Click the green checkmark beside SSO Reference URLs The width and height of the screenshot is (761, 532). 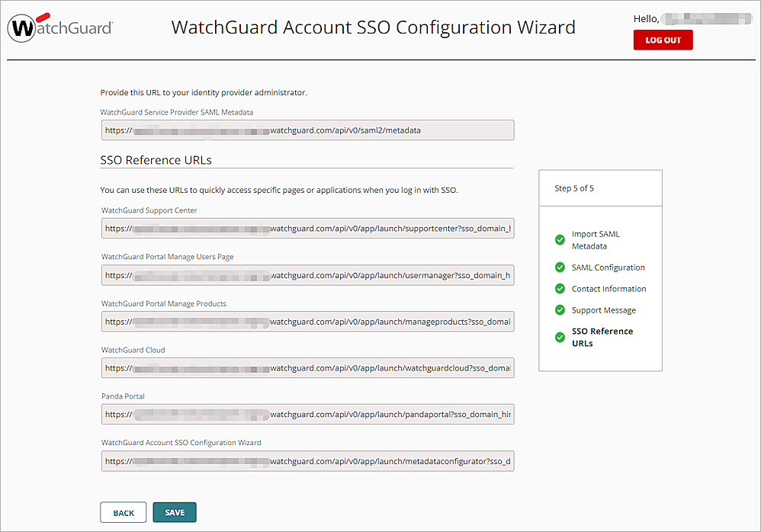click(560, 338)
